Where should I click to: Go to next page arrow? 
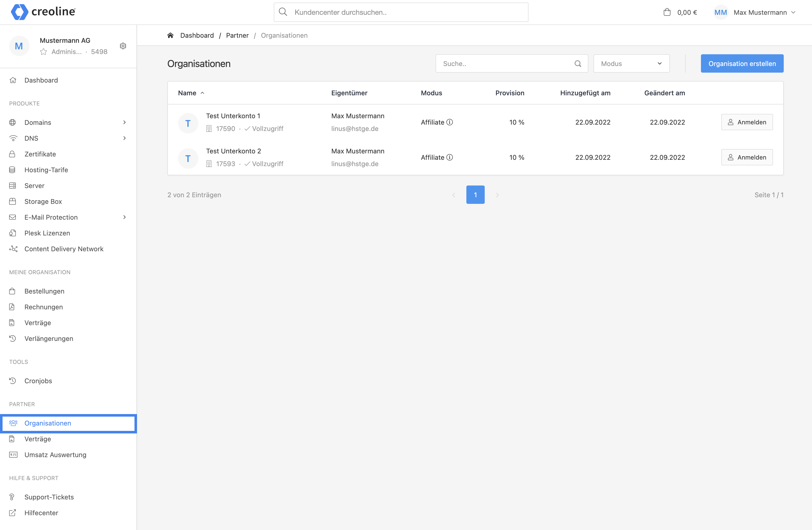click(497, 195)
